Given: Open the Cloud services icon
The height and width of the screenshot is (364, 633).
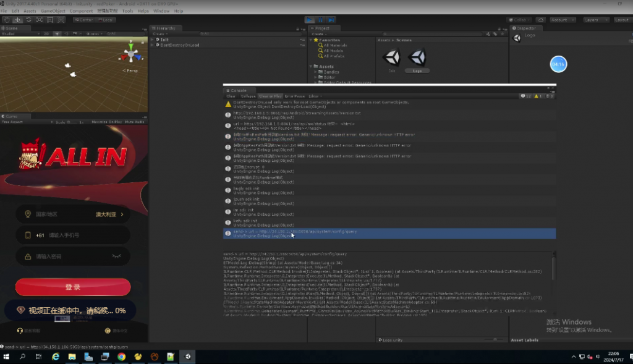Looking at the screenshot, I should tap(541, 20).
